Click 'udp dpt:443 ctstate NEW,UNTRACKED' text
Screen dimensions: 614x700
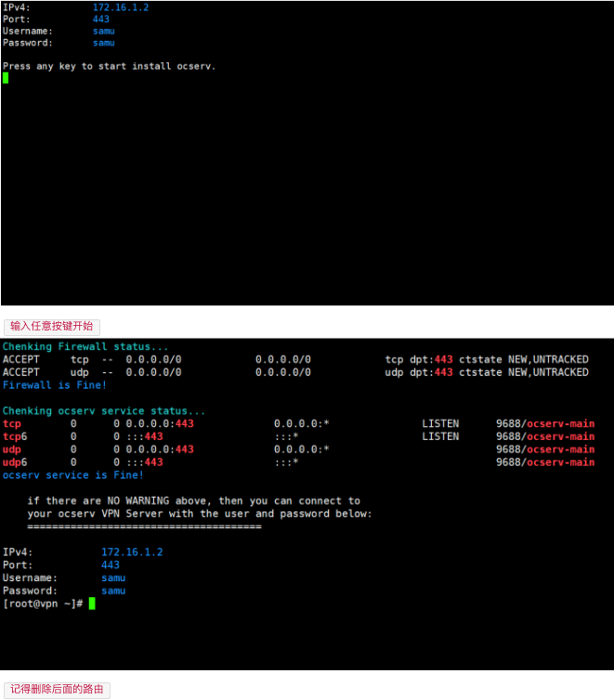pyautogui.click(x=487, y=372)
